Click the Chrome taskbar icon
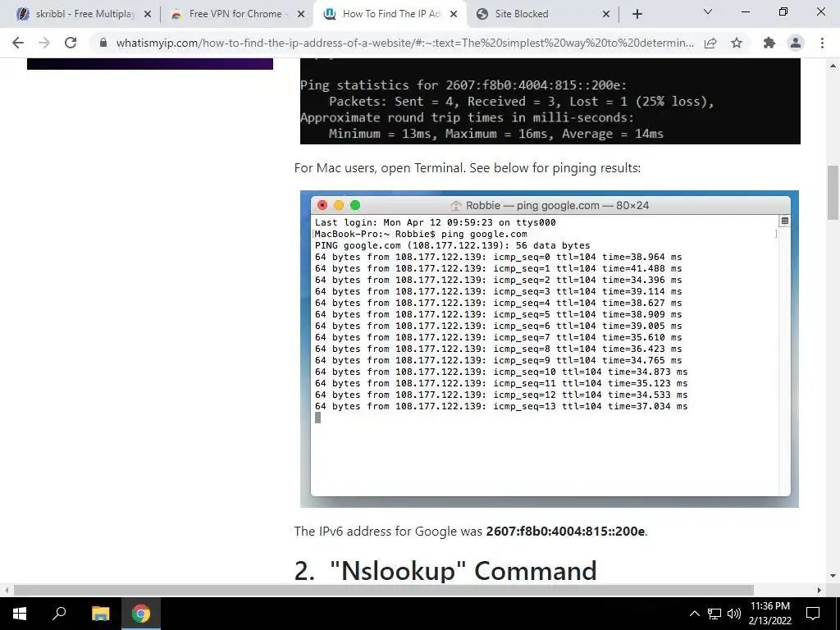840x630 pixels. tap(141, 613)
